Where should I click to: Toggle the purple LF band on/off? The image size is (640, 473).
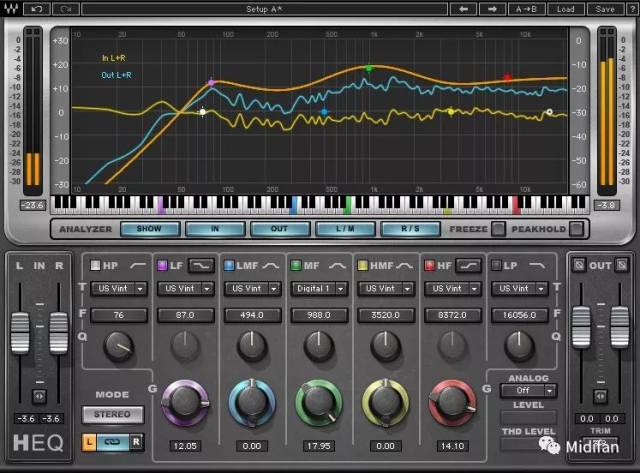click(162, 266)
